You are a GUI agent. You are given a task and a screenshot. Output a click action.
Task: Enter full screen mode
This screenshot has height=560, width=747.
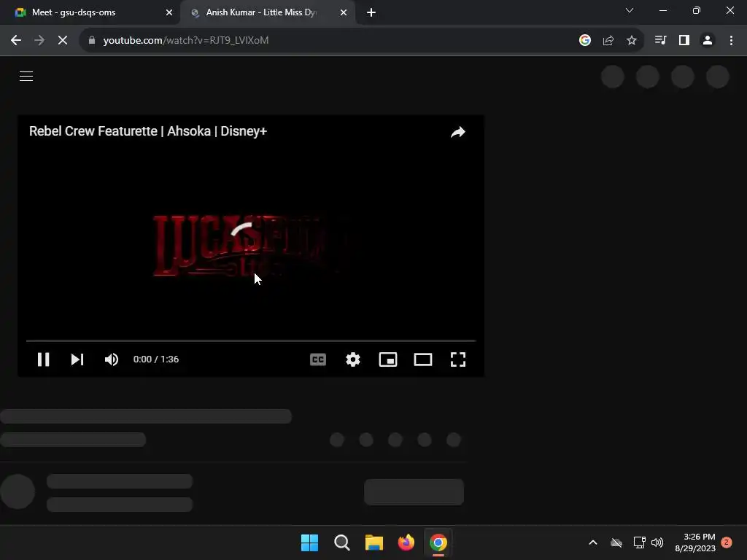[x=458, y=359]
